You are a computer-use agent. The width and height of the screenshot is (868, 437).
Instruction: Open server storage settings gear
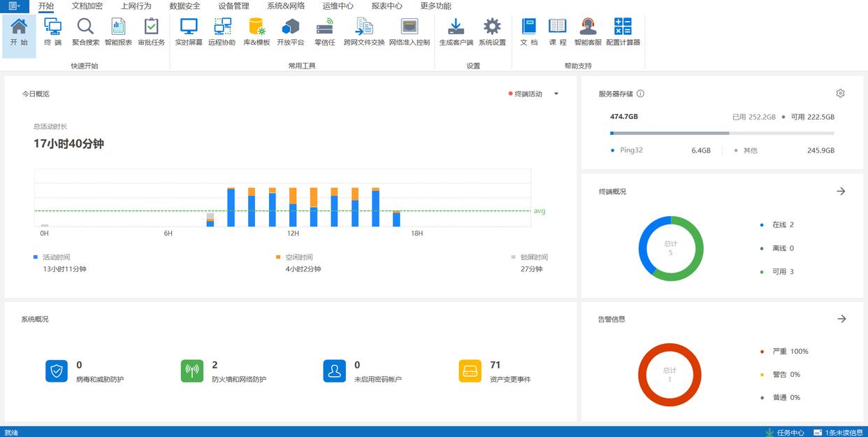point(840,94)
